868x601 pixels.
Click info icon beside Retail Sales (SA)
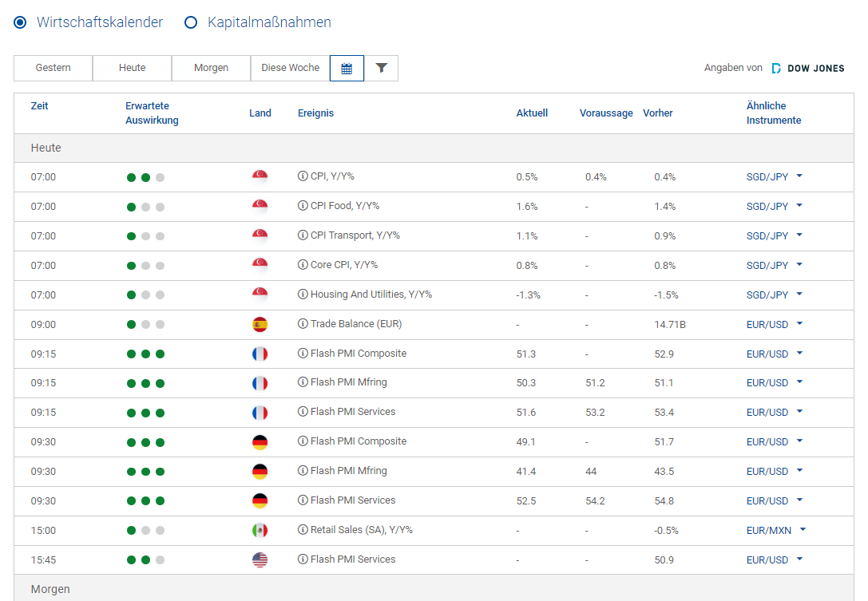point(303,530)
